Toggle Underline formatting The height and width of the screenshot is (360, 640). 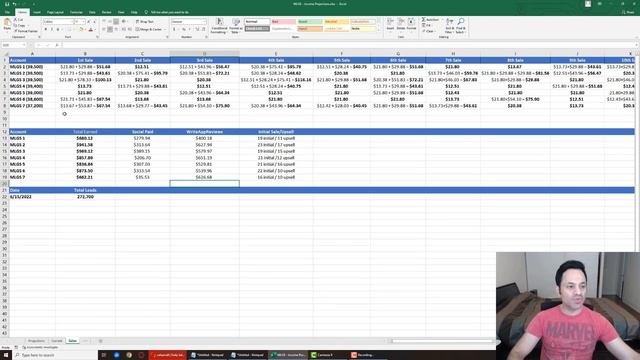(x=58, y=29)
